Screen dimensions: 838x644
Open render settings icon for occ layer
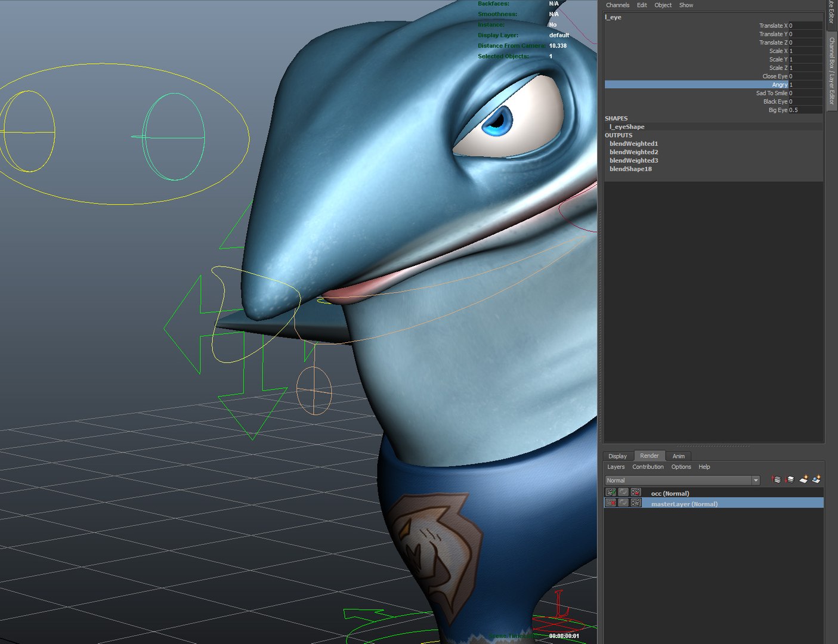point(636,493)
